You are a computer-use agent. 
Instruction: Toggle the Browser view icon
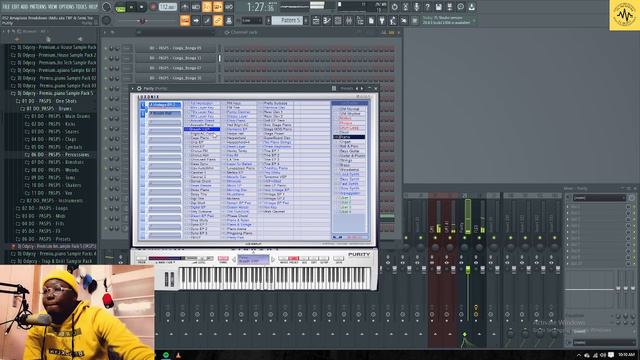[x=360, y=20]
